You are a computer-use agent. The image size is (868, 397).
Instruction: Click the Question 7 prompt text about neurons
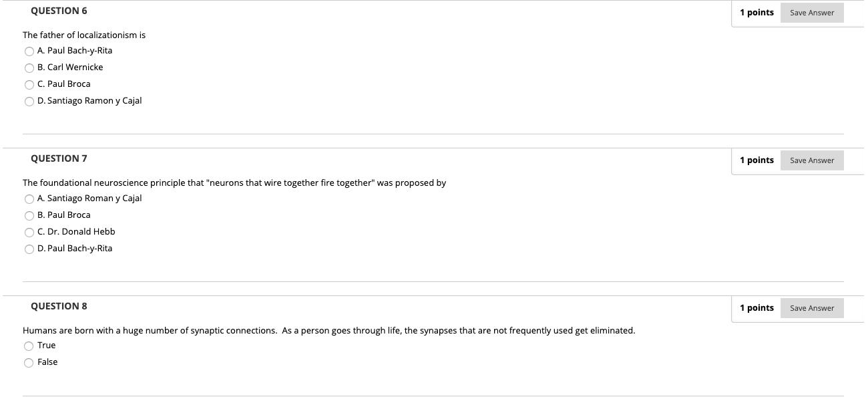[234, 183]
